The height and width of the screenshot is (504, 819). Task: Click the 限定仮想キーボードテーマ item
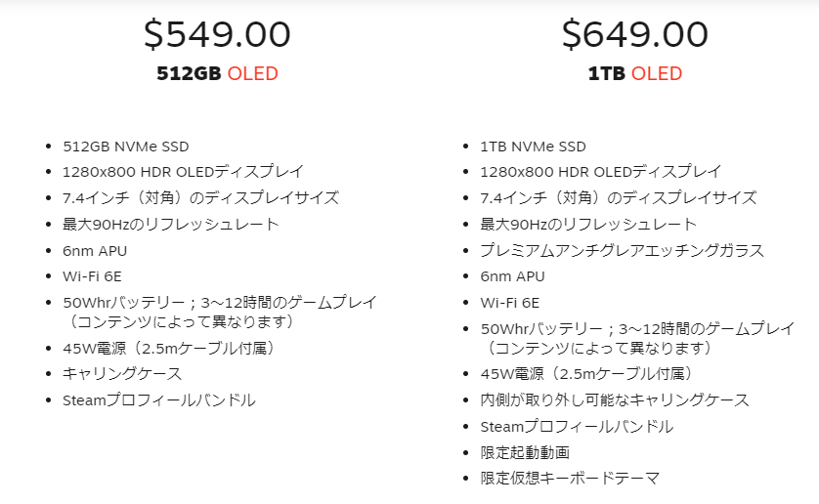point(570,478)
